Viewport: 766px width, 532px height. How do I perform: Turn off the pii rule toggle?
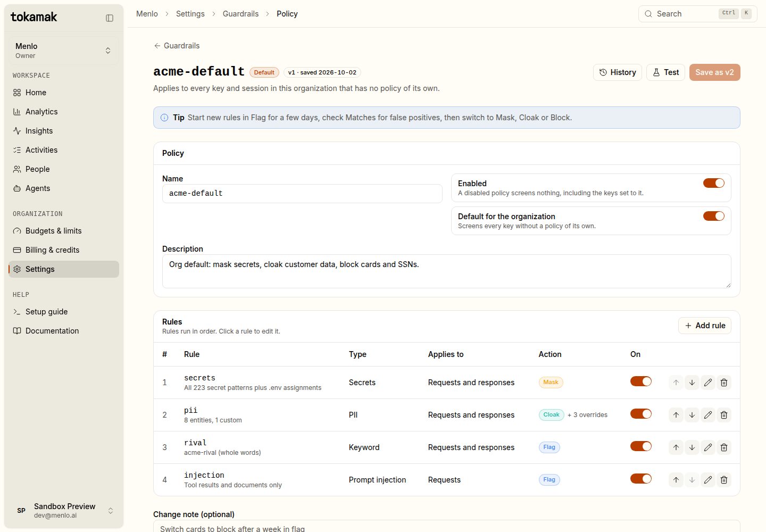pyautogui.click(x=641, y=413)
